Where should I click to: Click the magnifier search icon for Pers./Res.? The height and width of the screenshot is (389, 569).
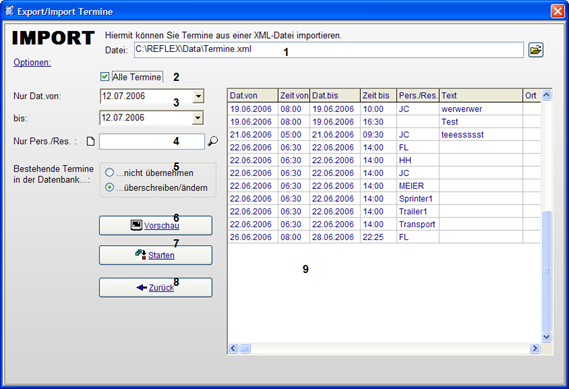coord(213,141)
